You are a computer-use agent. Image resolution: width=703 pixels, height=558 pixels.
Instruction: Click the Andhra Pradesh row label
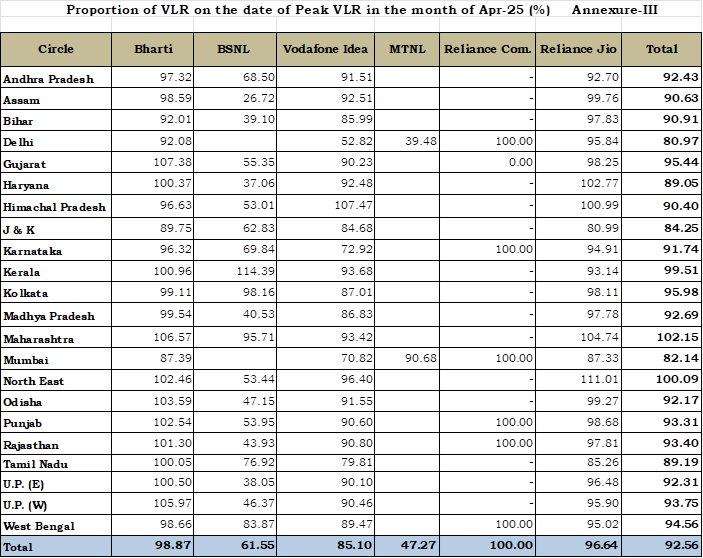(x=48, y=79)
